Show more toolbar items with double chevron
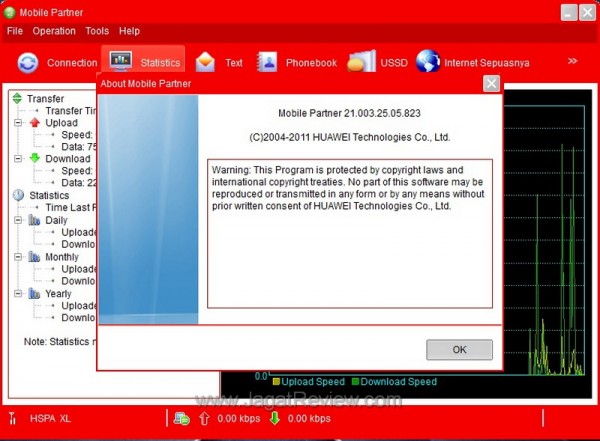The image size is (600, 441). point(573,61)
